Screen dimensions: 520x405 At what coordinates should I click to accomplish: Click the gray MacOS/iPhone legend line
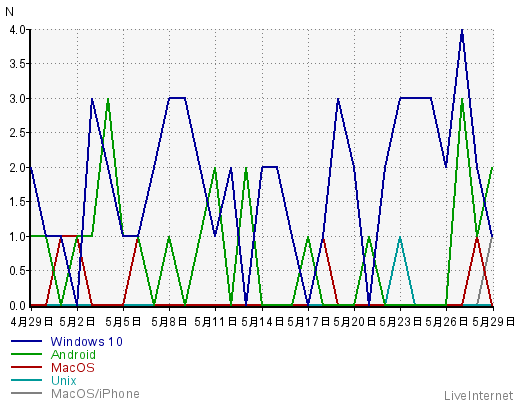(26, 393)
